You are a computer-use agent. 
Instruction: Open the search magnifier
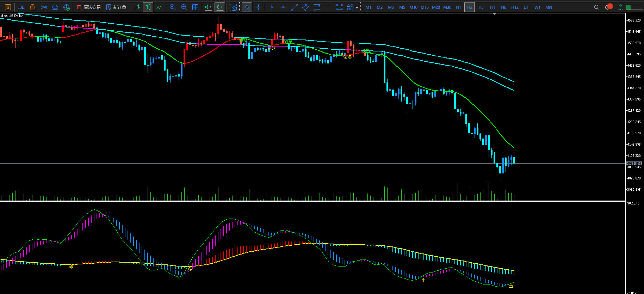click(x=596, y=7)
